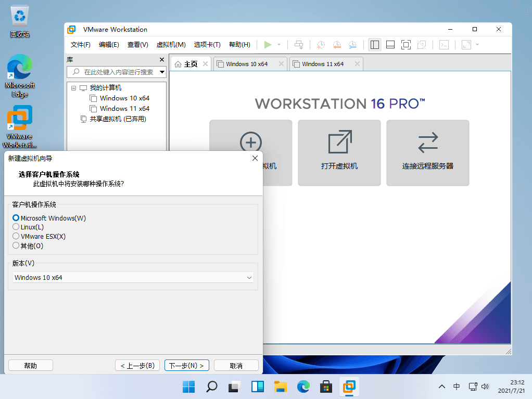The height and width of the screenshot is (399, 532).
Task: Open the 虚拟机(M) menu
Action: click(x=171, y=45)
